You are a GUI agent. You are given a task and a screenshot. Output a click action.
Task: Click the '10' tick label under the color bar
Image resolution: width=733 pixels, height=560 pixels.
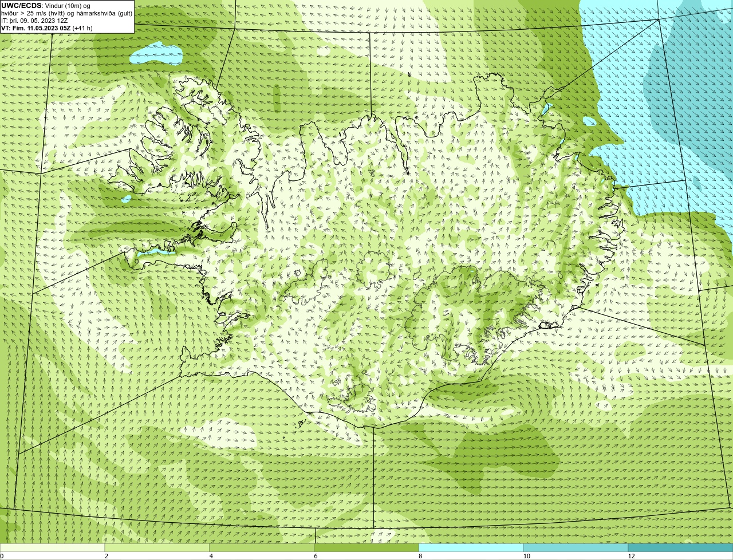tap(526, 556)
